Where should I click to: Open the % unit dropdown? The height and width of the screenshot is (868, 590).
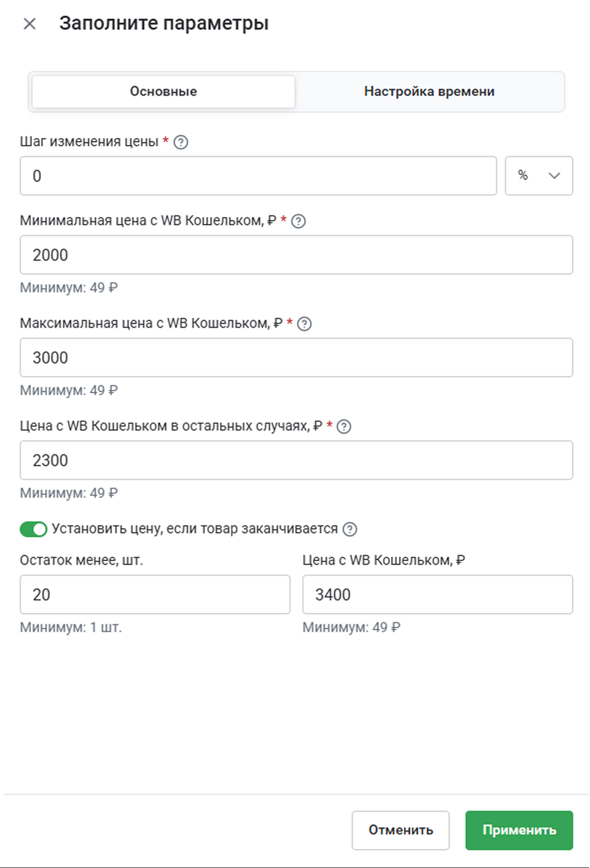[538, 176]
